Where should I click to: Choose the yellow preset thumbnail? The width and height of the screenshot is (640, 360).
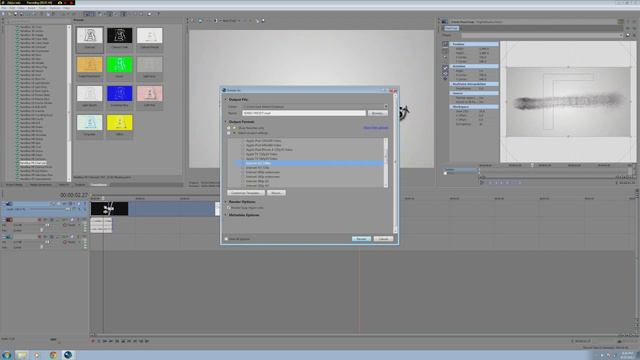pos(120,123)
